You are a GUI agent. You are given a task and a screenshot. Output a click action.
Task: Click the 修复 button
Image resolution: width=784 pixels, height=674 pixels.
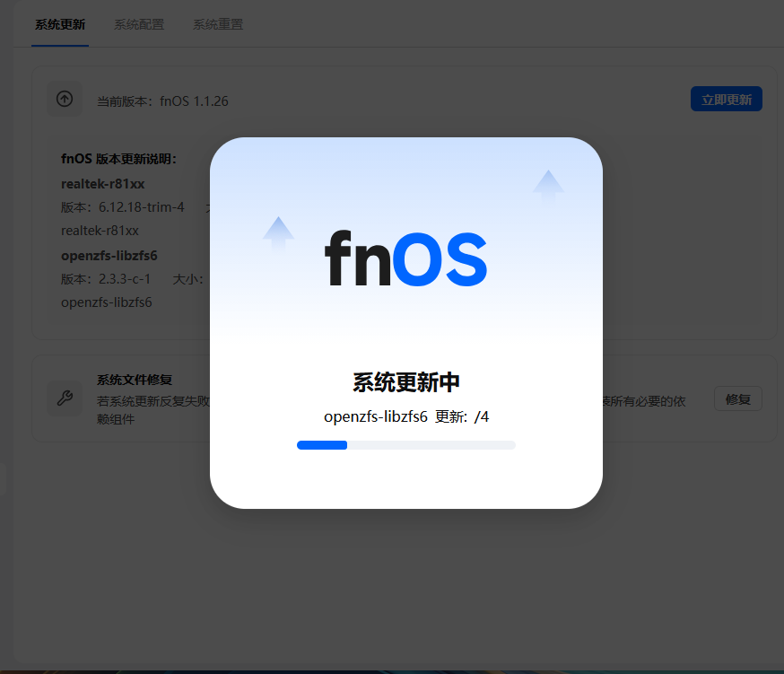[738, 398]
